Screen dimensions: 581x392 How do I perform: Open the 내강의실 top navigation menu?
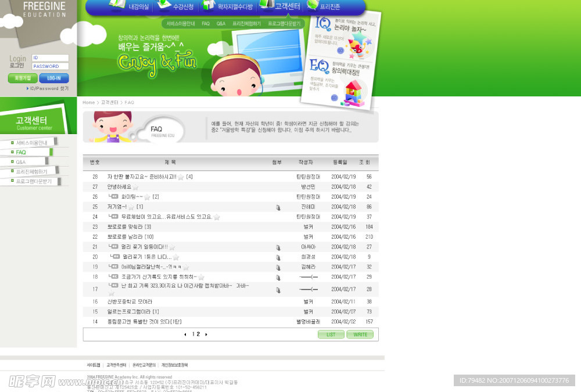pyautogui.click(x=138, y=7)
